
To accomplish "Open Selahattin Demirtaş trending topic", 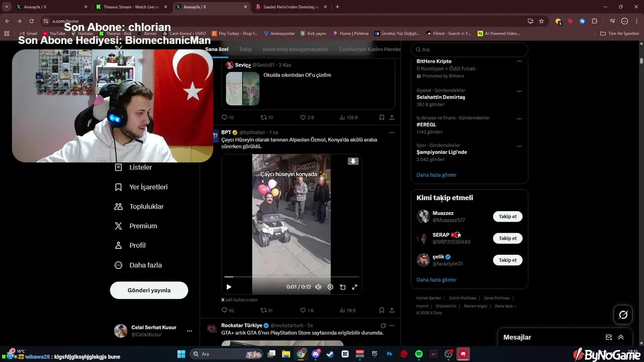I will point(441,97).
